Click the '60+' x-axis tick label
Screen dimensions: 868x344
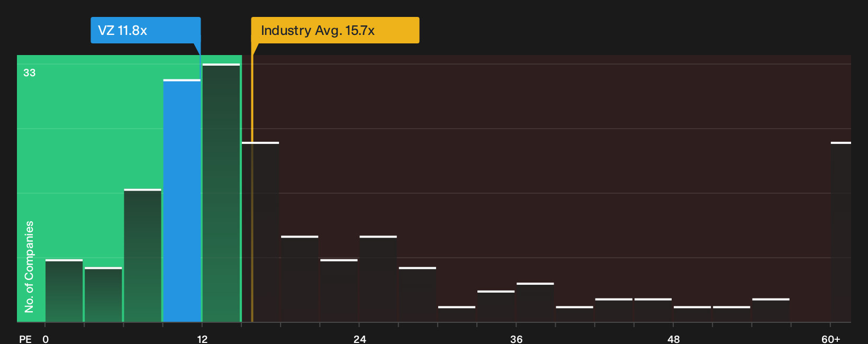click(831, 339)
